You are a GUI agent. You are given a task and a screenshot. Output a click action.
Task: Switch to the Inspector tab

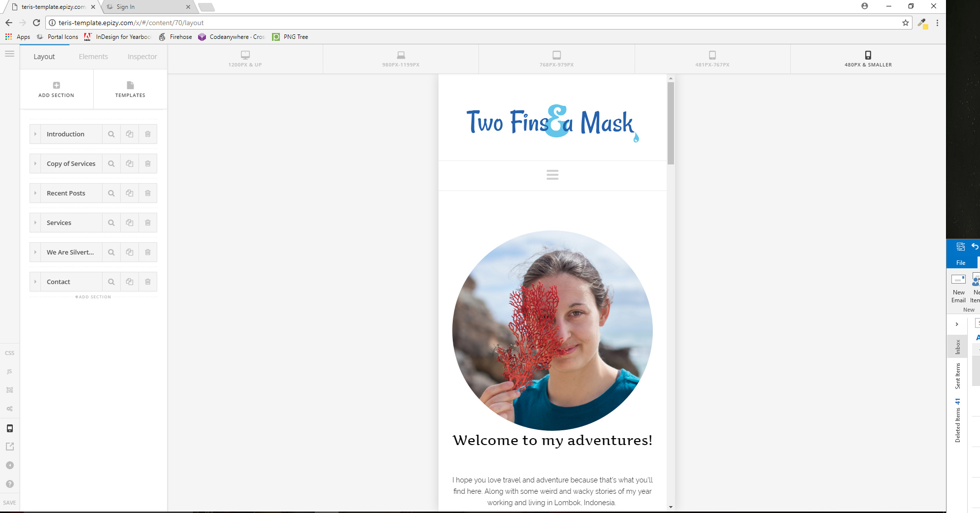pos(142,57)
